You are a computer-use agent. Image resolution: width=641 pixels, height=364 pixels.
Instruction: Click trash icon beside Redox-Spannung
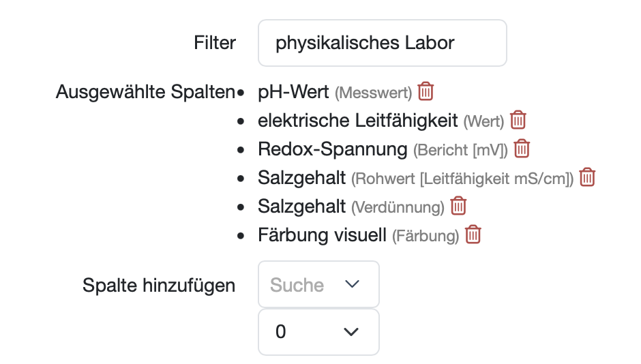(522, 148)
